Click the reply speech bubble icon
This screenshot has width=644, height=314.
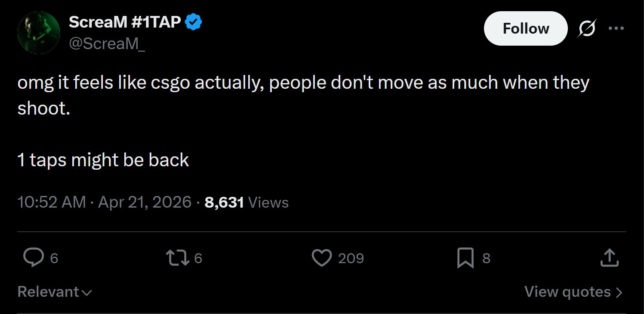click(33, 258)
